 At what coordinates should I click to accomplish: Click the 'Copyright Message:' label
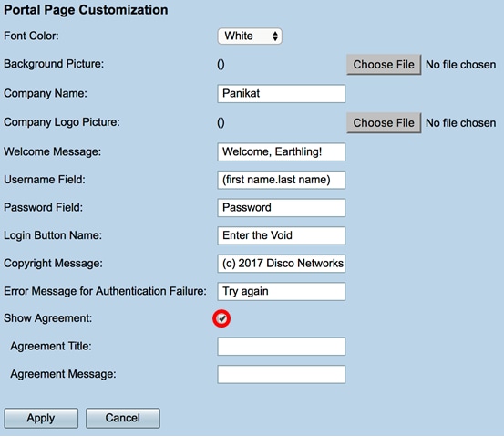(x=53, y=264)
